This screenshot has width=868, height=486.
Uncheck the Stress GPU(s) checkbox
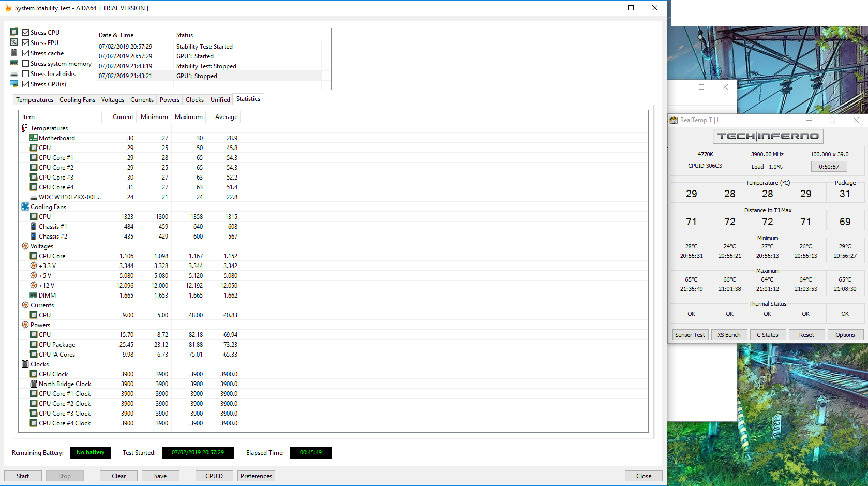[25, 84]
